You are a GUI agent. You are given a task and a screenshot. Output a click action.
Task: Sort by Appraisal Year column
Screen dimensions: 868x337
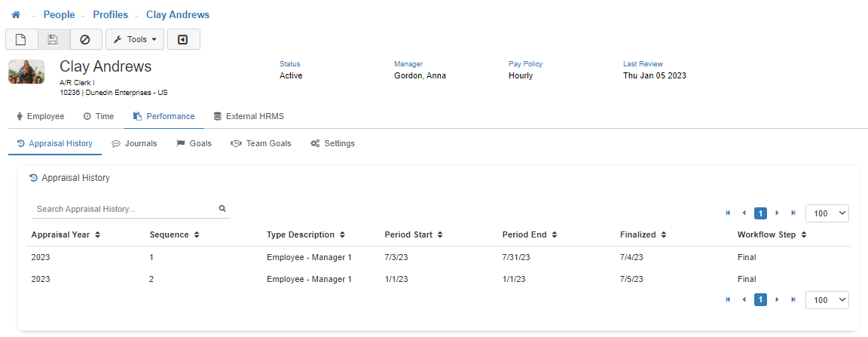click(66, 235)
